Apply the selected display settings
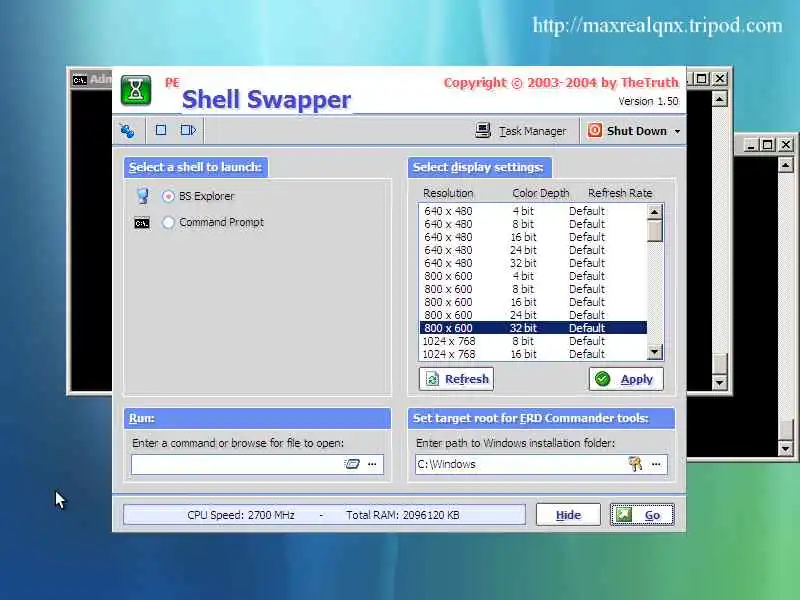This screenshot has width=800, height=600. coord(626,379)
